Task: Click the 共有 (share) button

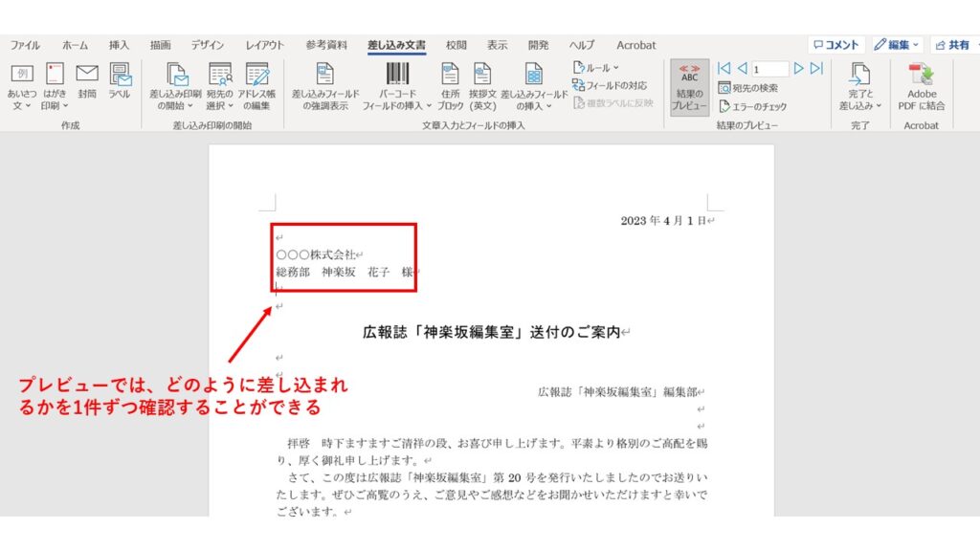Action: pos(951,45)
